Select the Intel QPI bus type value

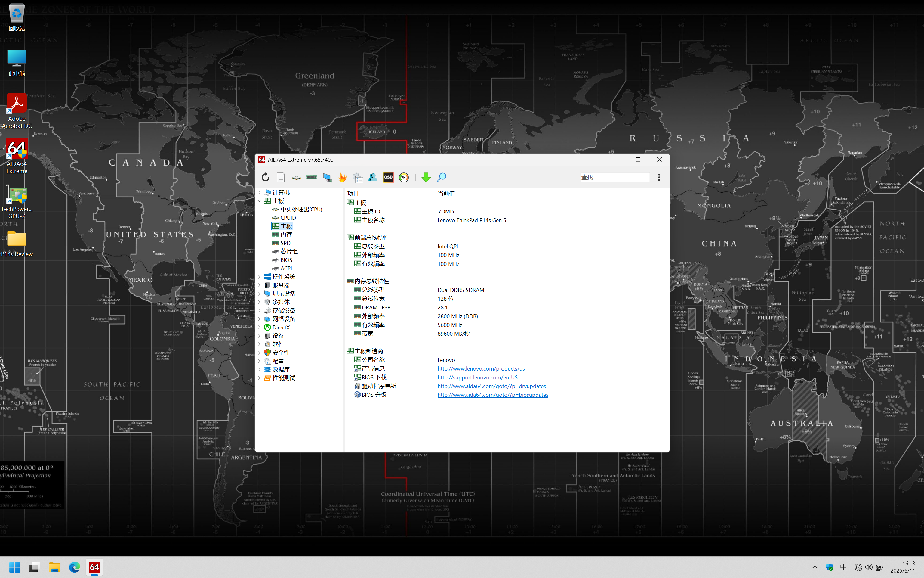point(448,246)
